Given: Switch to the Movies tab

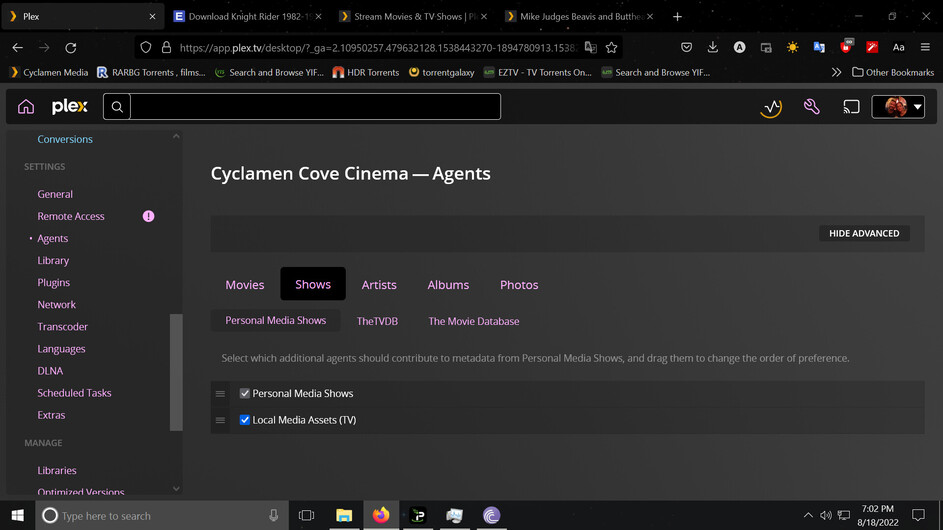Looking at the screenshot, I should pos(245,285).
